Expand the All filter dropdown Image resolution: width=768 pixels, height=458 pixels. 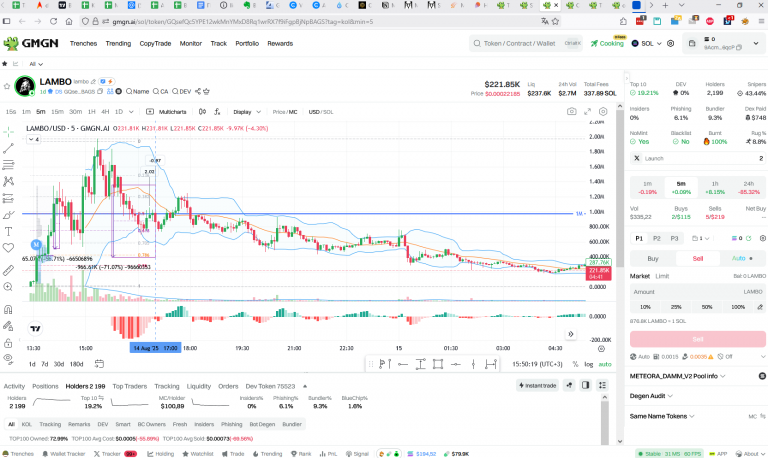36,64
